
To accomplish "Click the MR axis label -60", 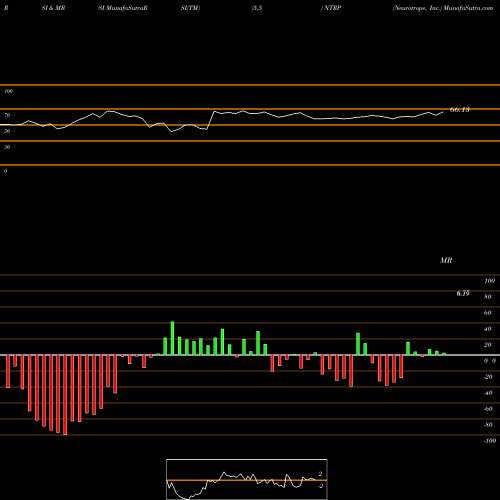I will pos(488,409).
